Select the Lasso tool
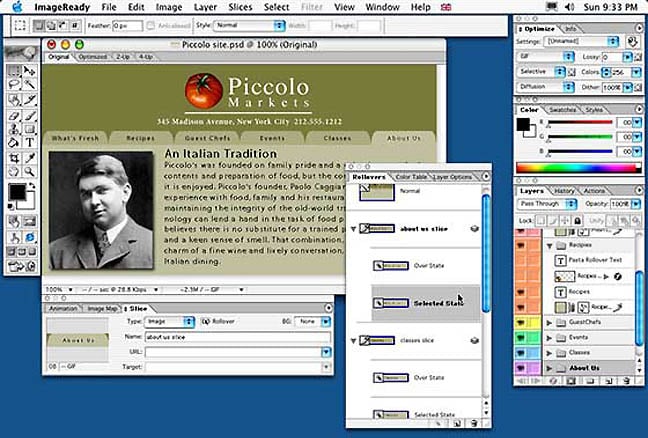Viewport: 648px width, 438px height. click(14, 85)
